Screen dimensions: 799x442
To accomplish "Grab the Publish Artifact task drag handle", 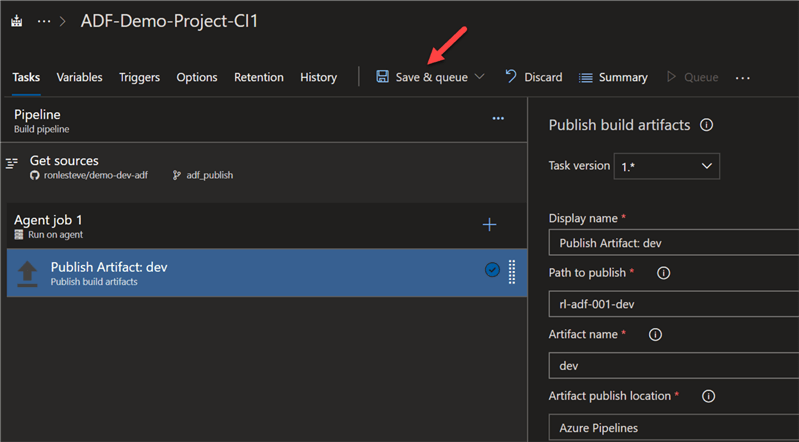I will 512,272.
